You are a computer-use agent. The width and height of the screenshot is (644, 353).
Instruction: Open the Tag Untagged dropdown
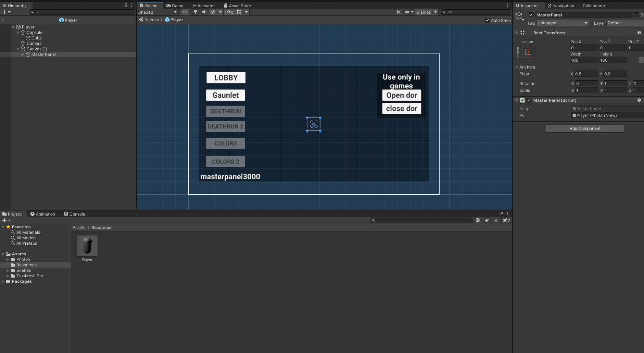point(563,23)
